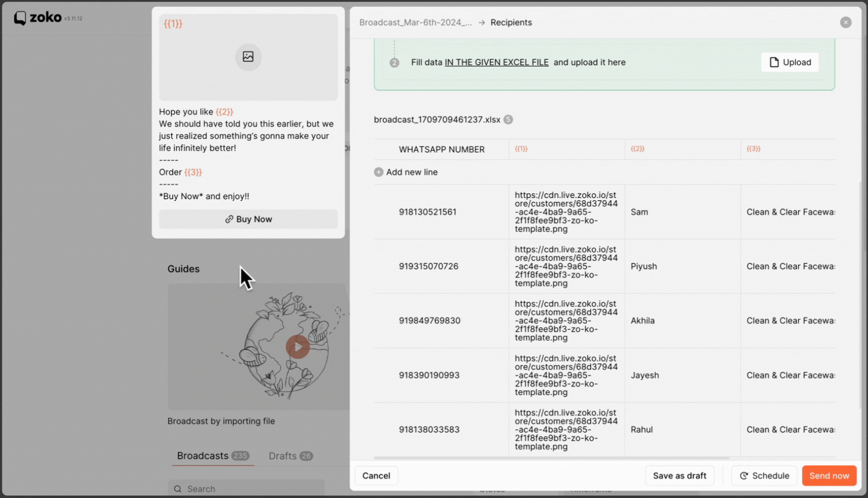Select phone number 918390190993
This screenshot has height=498, width=868.
pyautogui.click(x=429, y=375)
